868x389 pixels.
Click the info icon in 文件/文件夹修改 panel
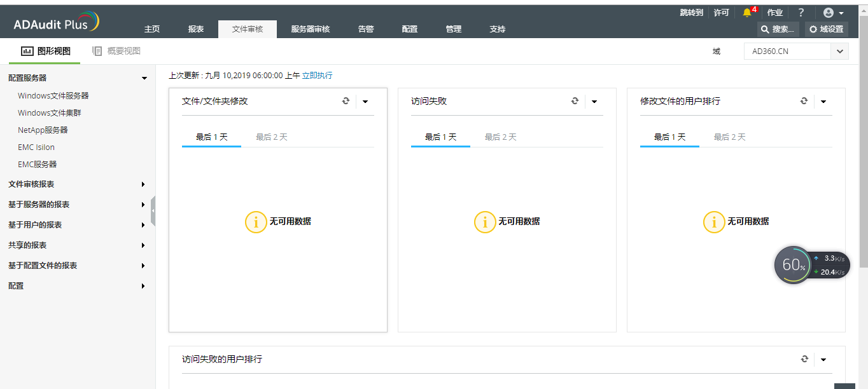click(256, 222)
